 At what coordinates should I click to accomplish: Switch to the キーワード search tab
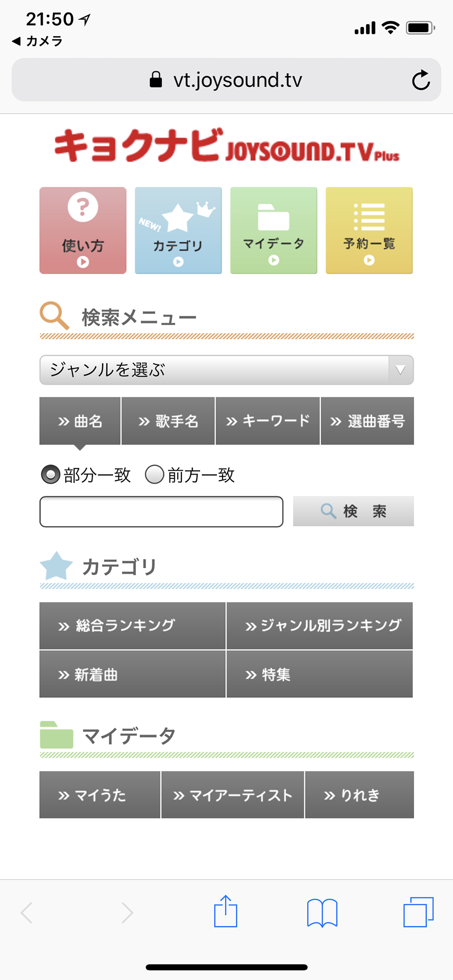click(x=268, y=421)
